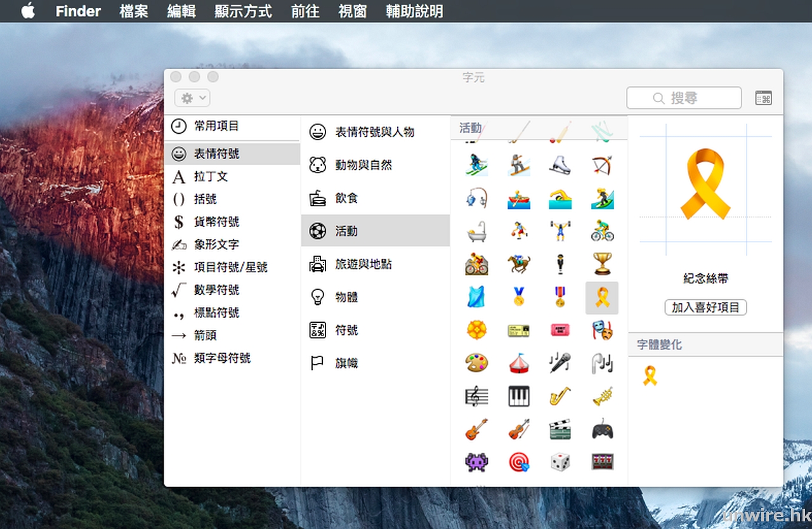Choose 旅遊與地點 from subcategory list

tap(363, 264)
